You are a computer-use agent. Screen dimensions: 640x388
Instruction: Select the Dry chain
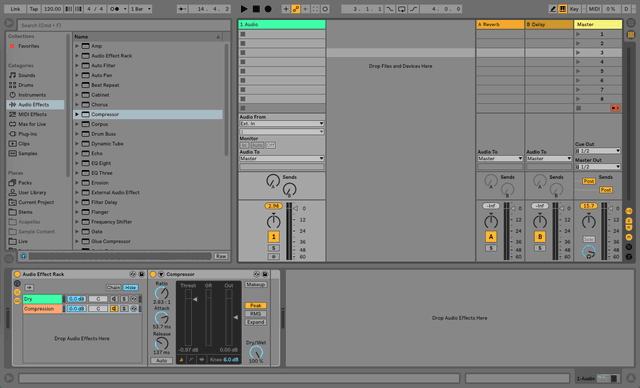42,299
